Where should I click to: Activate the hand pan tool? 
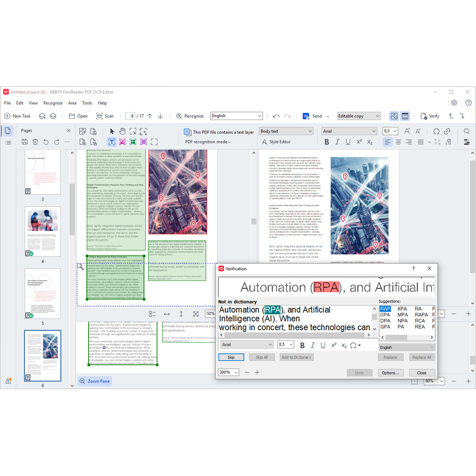point(123,132)
